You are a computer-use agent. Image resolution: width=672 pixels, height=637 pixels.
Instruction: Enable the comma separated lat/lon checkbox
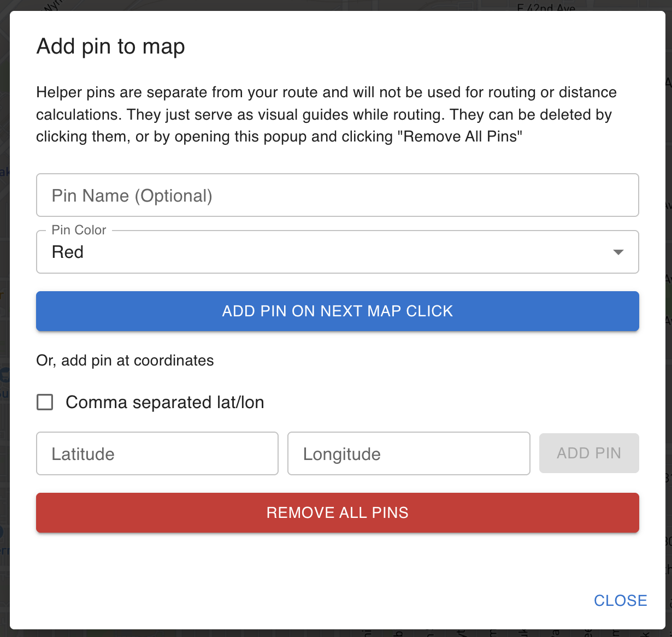point(45,403)
